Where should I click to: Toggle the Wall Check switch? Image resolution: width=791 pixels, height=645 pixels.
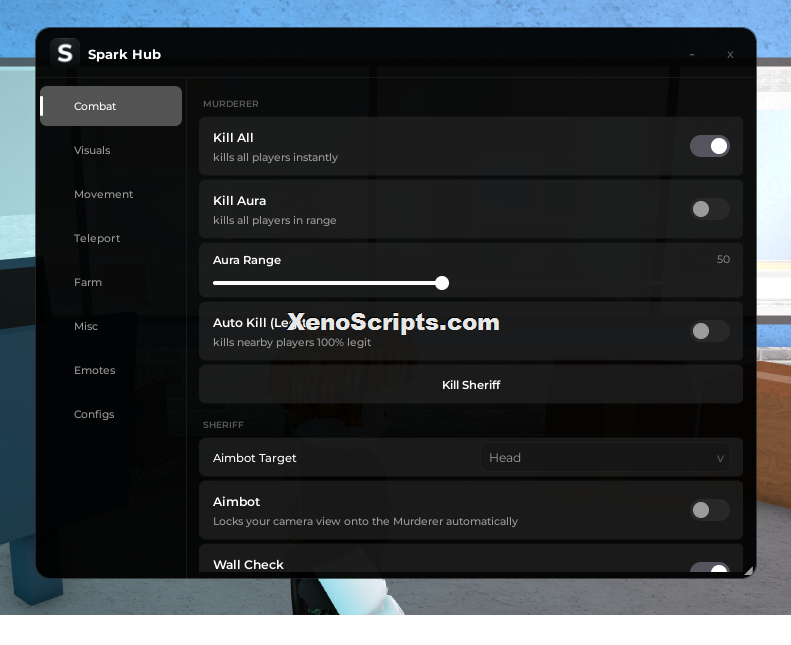[x=709, y=568]
